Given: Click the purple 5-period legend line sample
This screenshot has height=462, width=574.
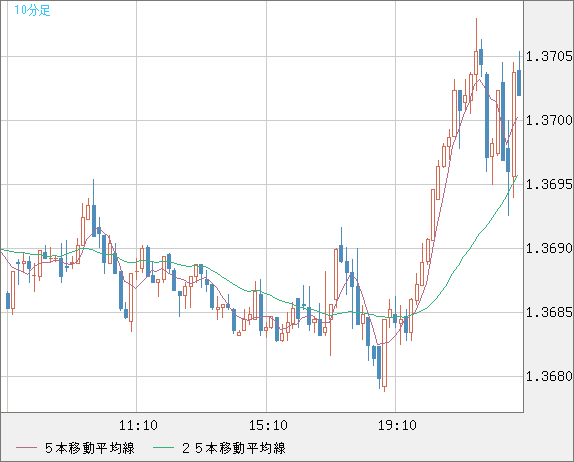Looking at the screenshot, I should point(26,448).
